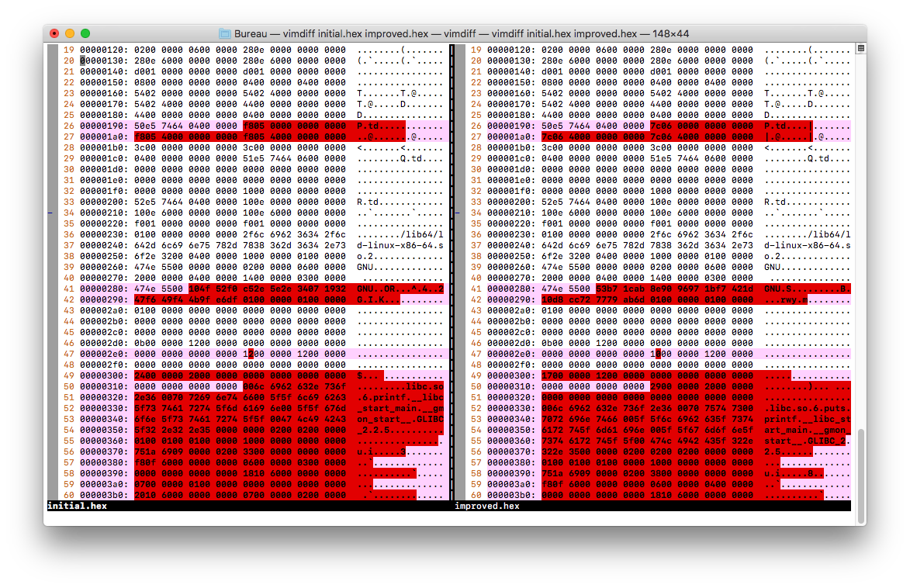Image resolution: width=910 pixels, height=588 pixels.
Task: Click the vertical divider between diff panes
Action: coord(451,272)
